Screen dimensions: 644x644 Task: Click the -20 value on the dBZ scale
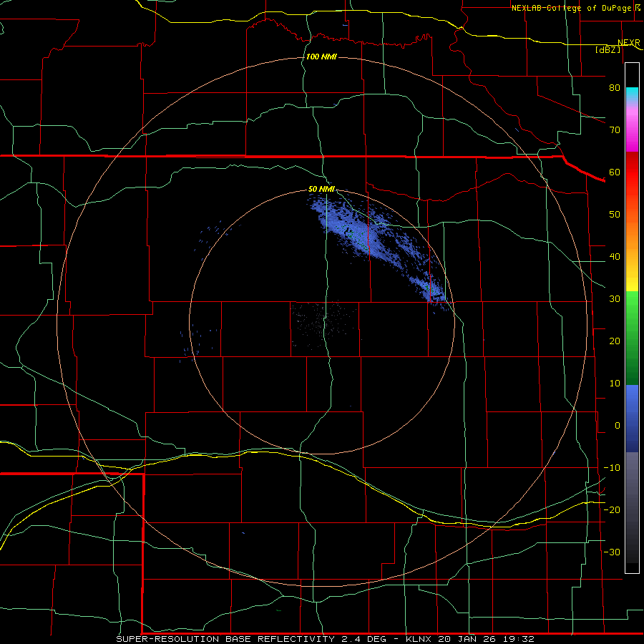(612, 509)
